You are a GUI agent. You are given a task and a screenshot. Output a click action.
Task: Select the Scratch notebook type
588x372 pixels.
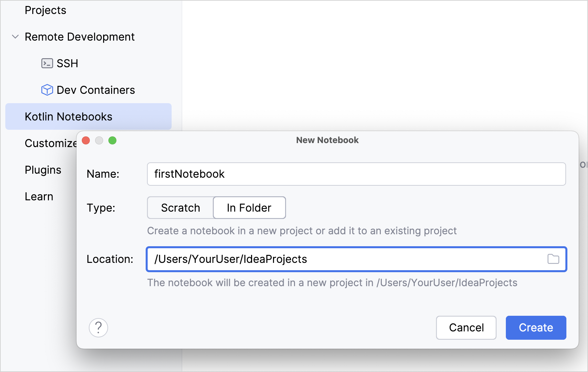tap(180, 208)
